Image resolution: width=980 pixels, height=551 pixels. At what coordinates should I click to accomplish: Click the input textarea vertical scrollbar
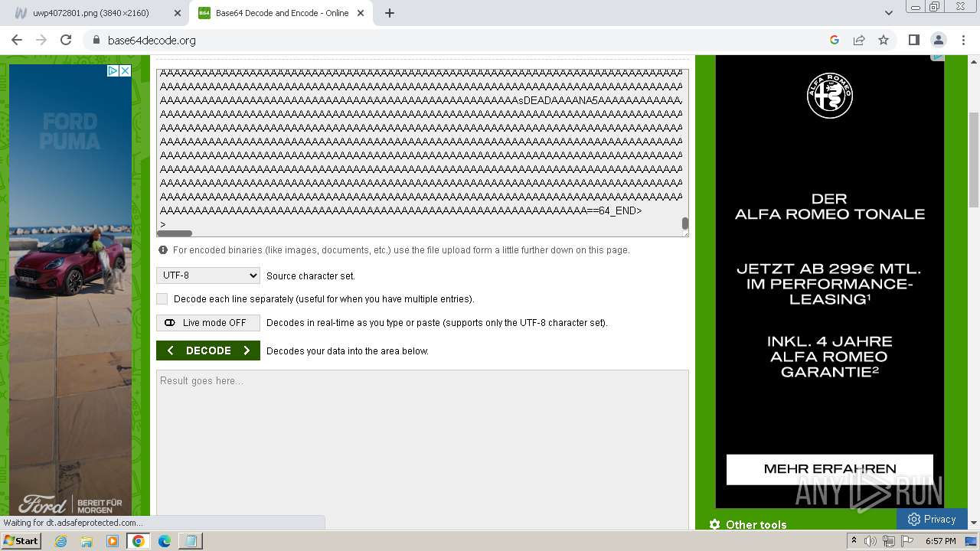coord(685,223)
